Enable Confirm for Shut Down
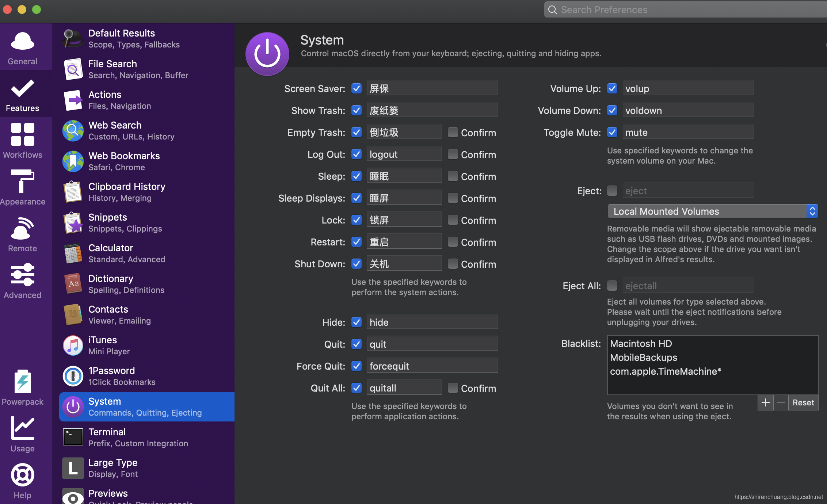 pos(453,264)
